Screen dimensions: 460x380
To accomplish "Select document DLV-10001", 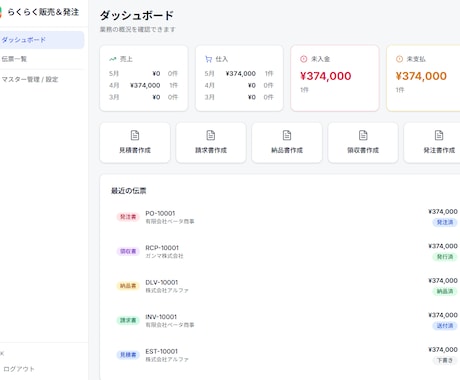I will (162, 282).
